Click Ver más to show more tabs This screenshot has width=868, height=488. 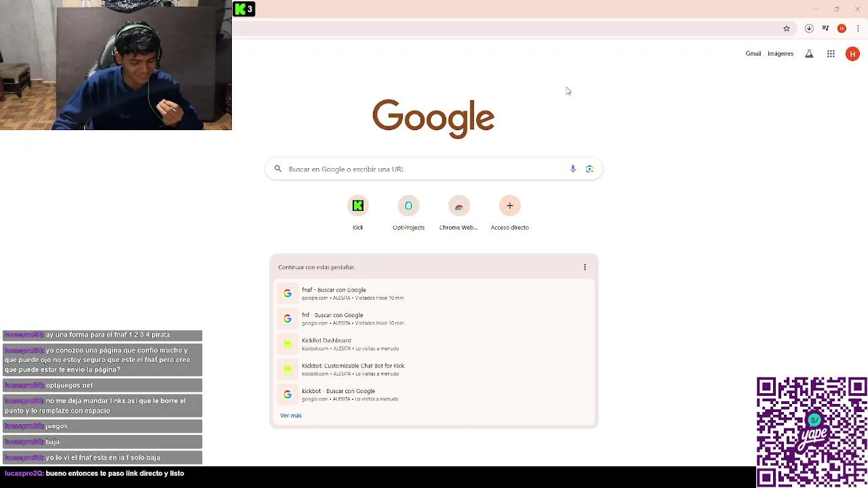(x=291, y=415)
